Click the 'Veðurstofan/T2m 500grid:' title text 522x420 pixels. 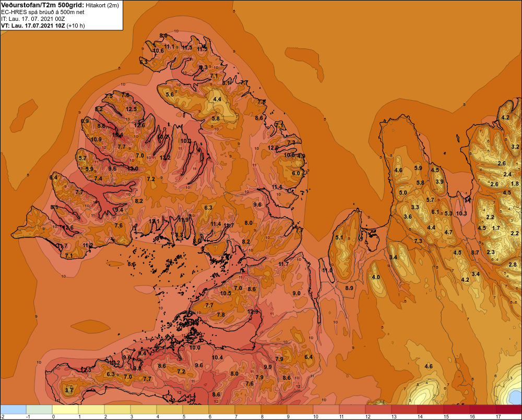43,5
